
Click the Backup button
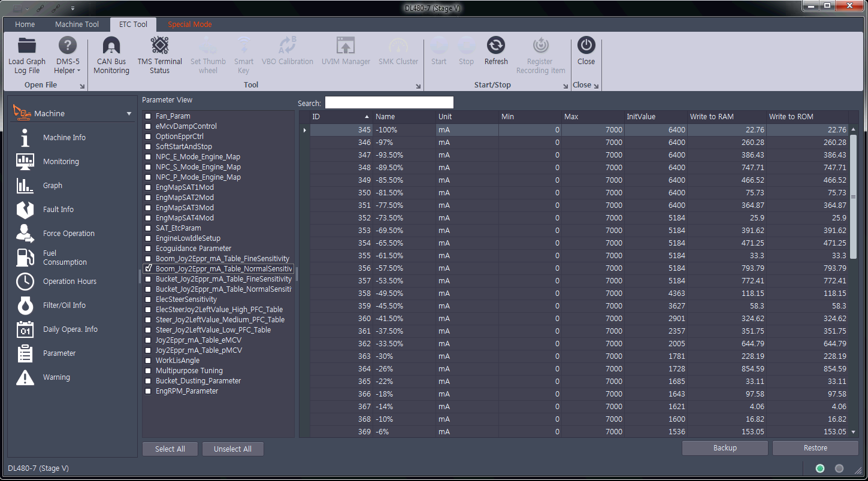725,448
